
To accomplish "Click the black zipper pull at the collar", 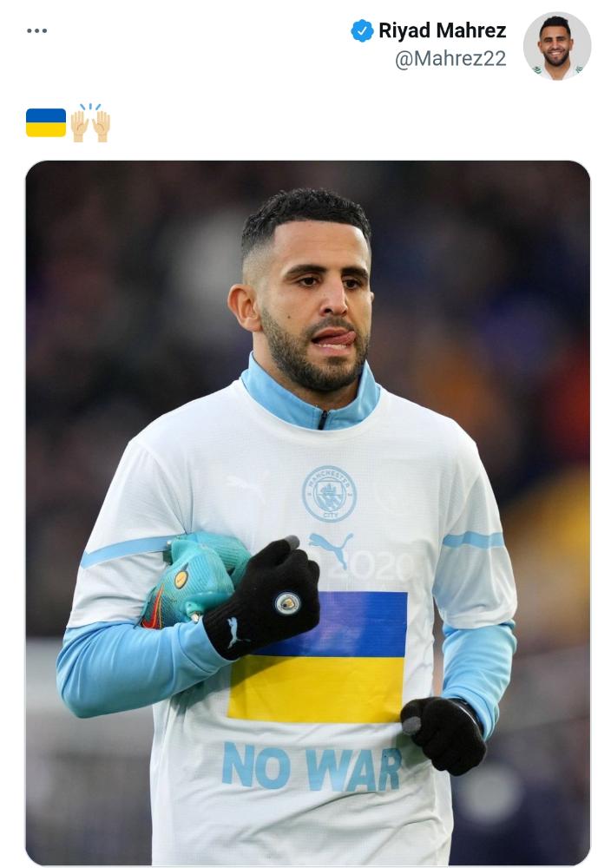I will point(323,419).
